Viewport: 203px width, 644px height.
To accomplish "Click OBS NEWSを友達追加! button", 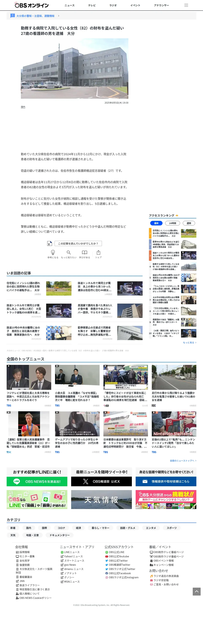I will click(37, 481).
